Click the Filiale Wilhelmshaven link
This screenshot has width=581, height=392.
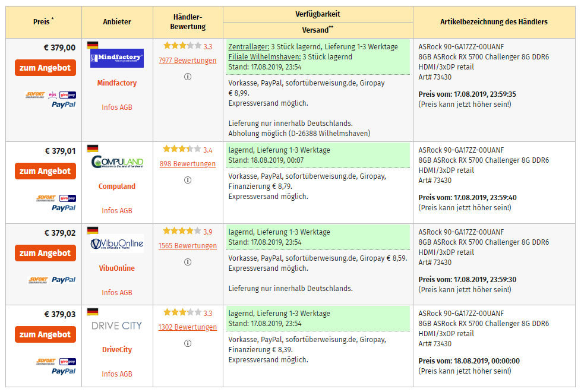pyautogui.click(x=264, y=56)
